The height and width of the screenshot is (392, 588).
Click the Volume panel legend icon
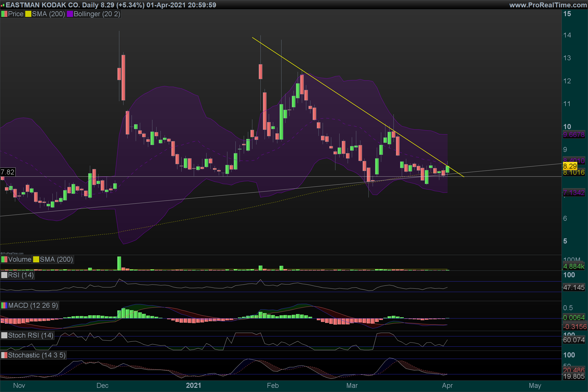(x=4, y=259)
